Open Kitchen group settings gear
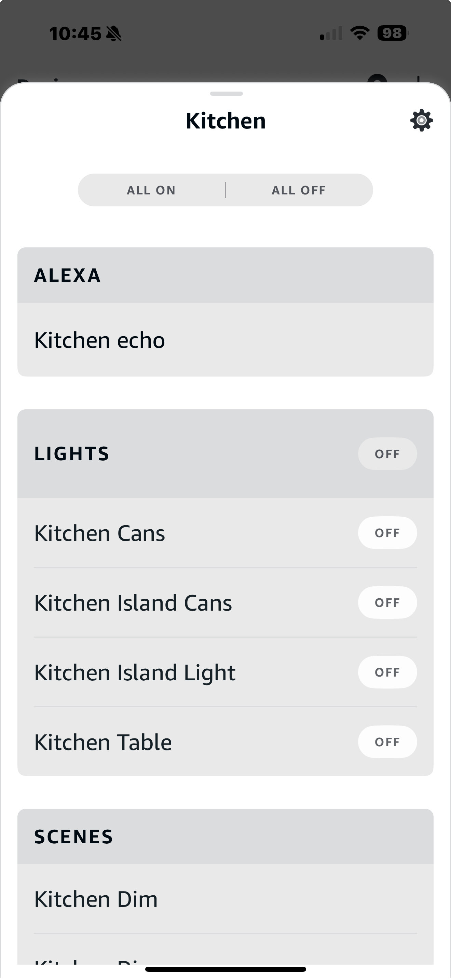This screenshot has height=980, width=451. pos(421,121)
